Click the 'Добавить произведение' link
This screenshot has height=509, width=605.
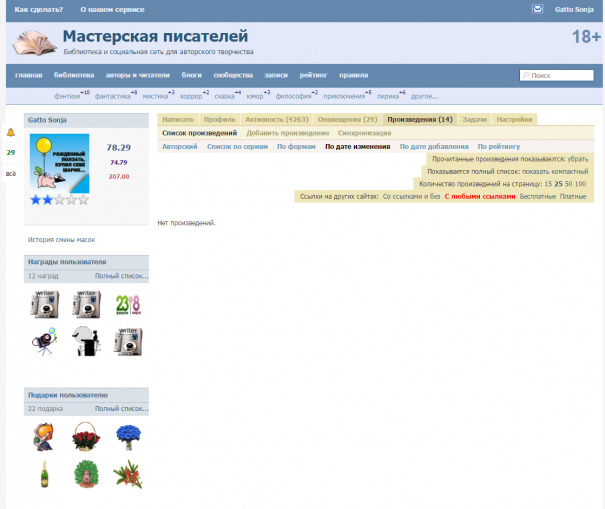pos(287,133)
